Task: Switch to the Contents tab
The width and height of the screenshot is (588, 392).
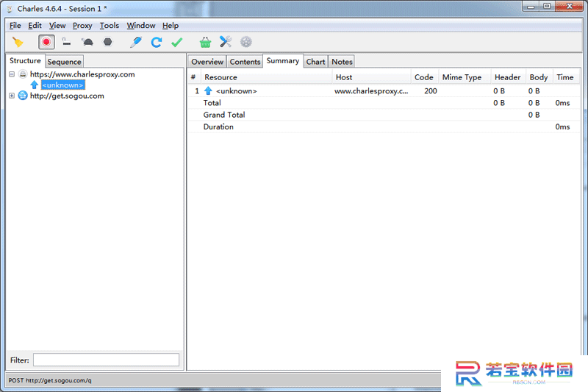Action: pos(245,62)
